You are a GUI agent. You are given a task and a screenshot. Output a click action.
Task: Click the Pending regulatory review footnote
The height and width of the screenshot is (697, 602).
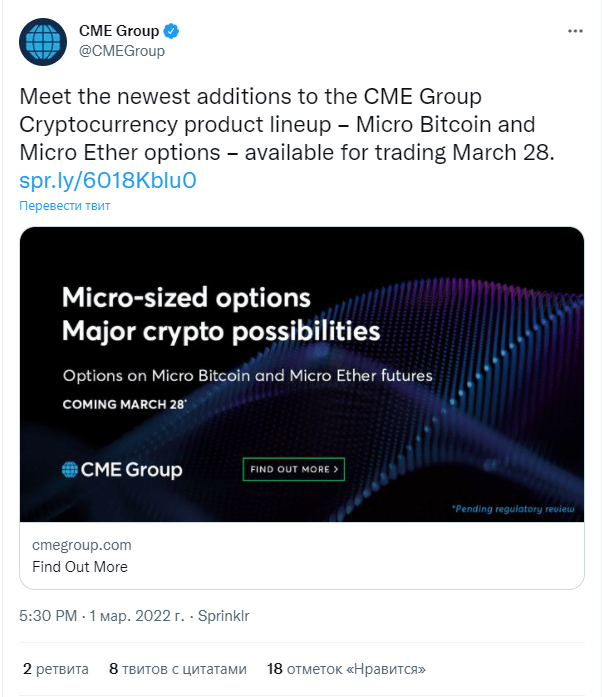[513, 509]
